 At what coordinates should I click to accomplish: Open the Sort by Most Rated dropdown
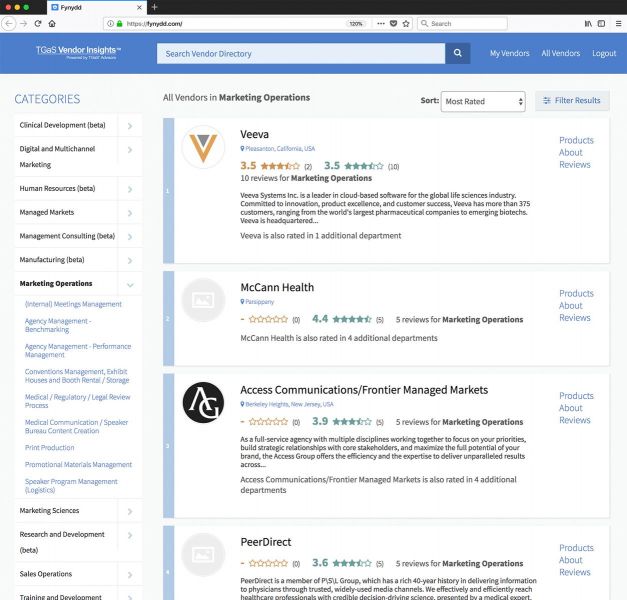(x=483, y=101)
